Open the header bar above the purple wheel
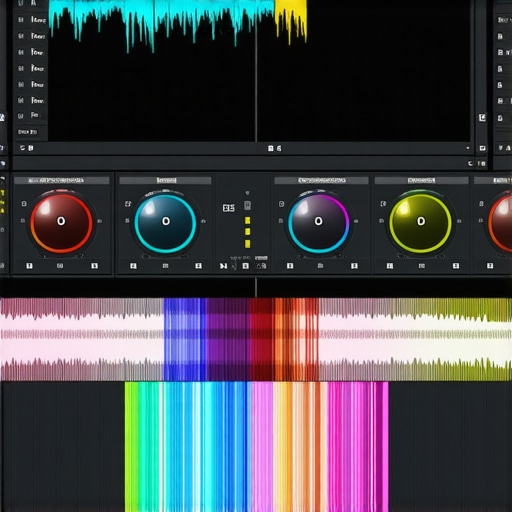 [x=321, y=180]
